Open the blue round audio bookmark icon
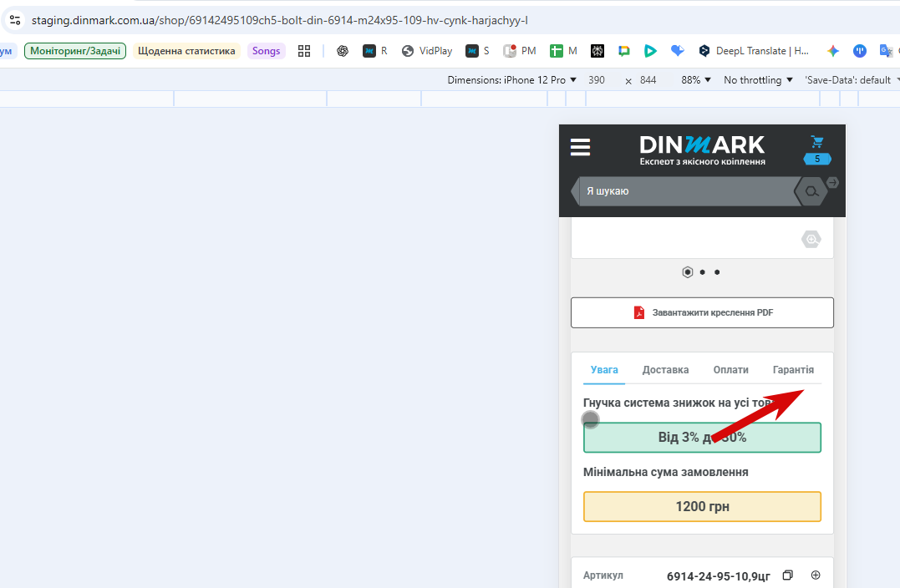The height and width of the screenshot is (588, 900). click(x=859, y=51)
